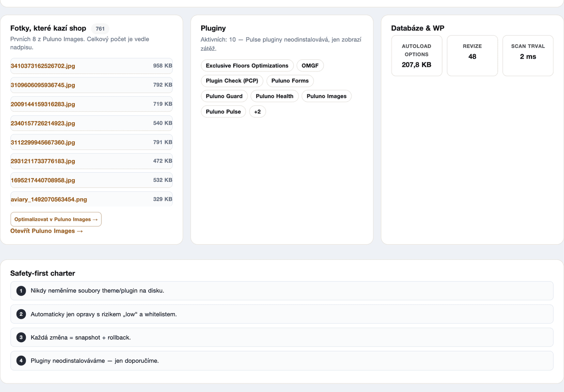Select the Exclusive Floors Optimizations plugin chip

(x=247, y=65)
